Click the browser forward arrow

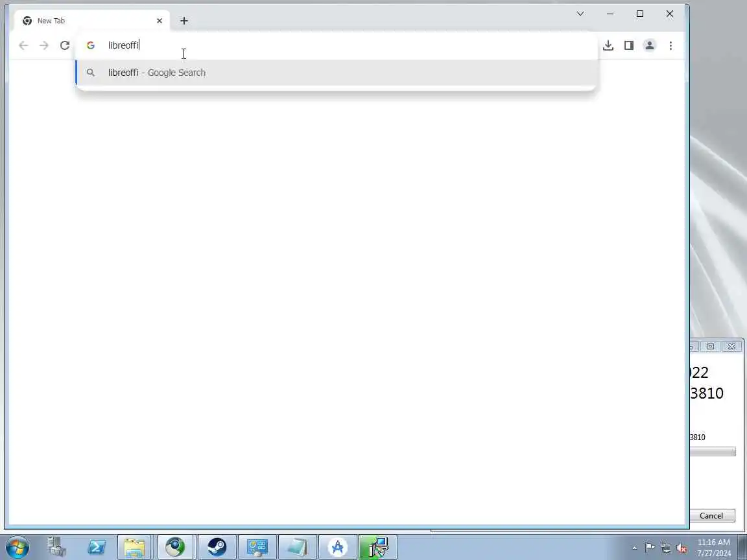point(44,45)
